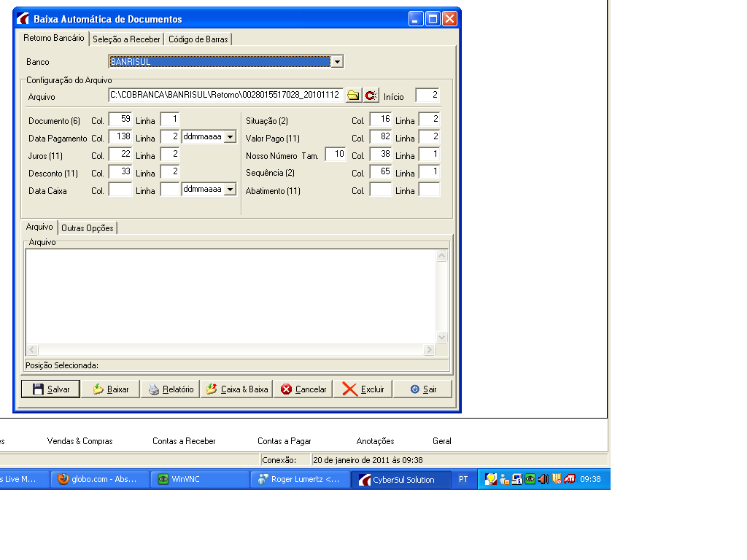Delete with the red X Excluir button
The image size is (747, 560).
click(363, 389)
